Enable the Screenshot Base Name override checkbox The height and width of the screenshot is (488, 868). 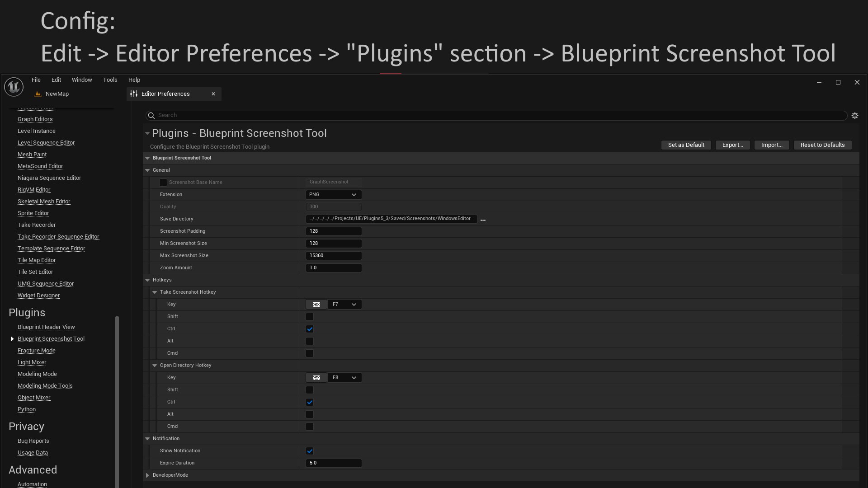pos(163,183)
